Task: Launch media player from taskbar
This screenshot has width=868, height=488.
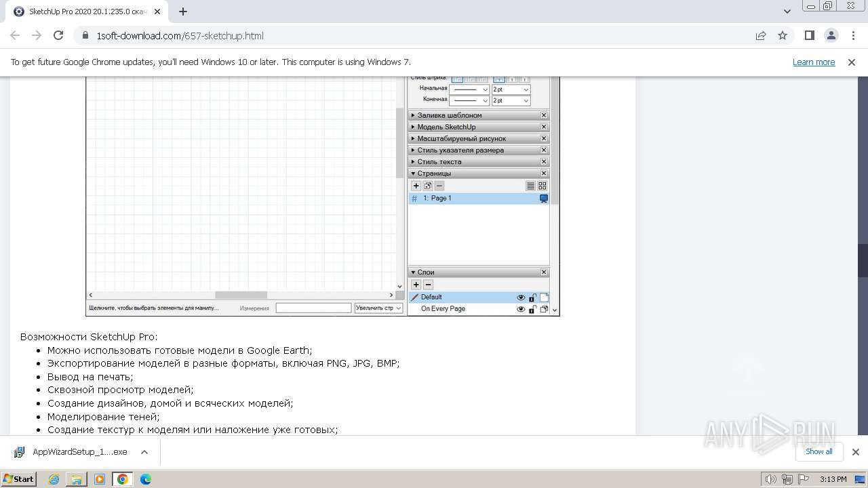Action: click(x=100, y=479)
